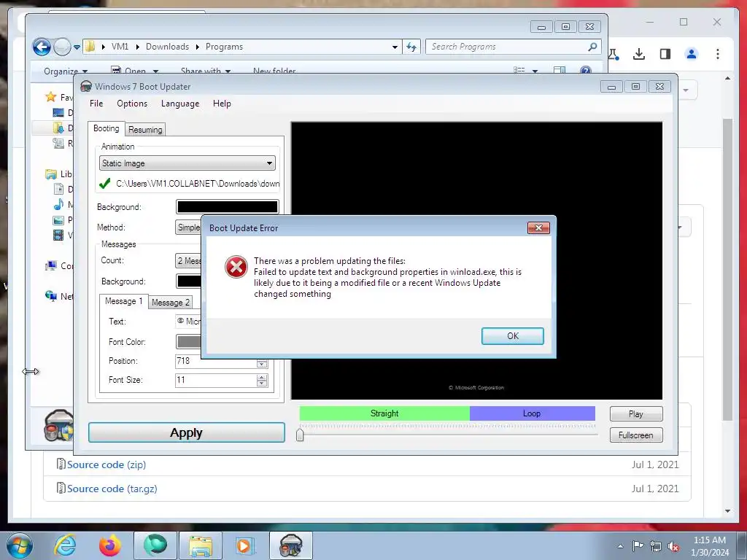The height and width of the screenshot is (560, 747).
Task: Click the blue Loop segment bar
Action: pyautogui.click(x=532, y=413)
